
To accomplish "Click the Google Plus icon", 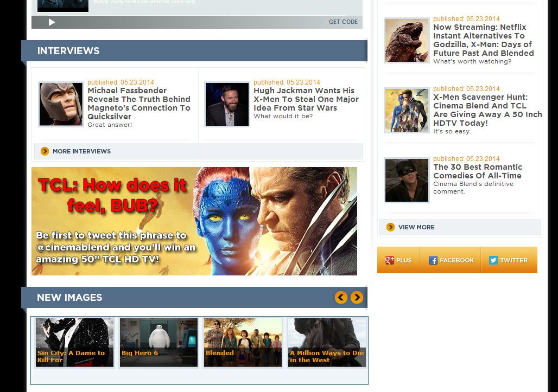I will [x=389, y=260].
